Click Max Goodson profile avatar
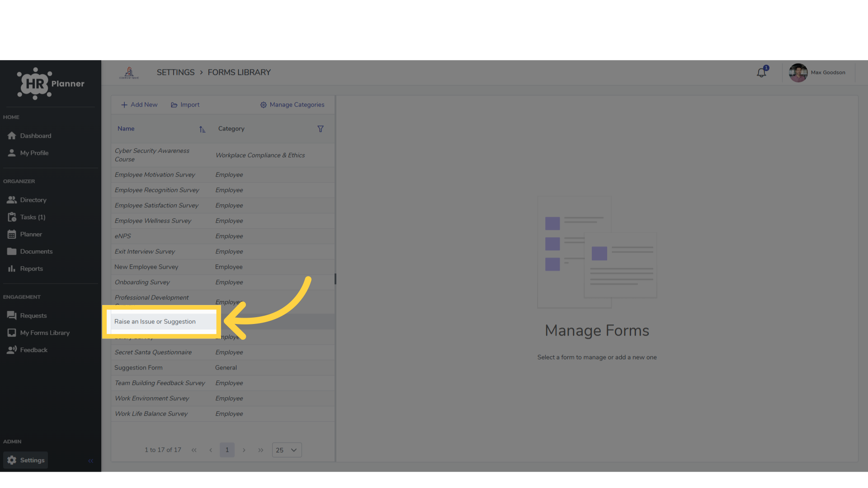The height and width of the screenshot is (488, 868). click(798, 72)
